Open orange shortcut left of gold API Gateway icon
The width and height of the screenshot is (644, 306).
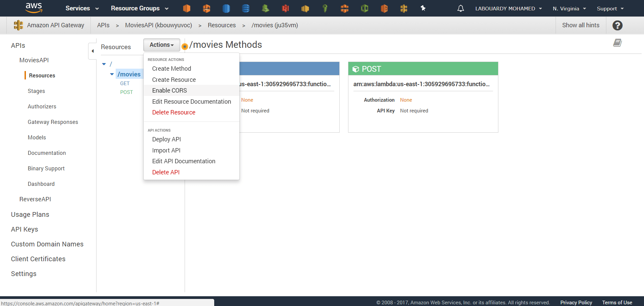(384, 8)
